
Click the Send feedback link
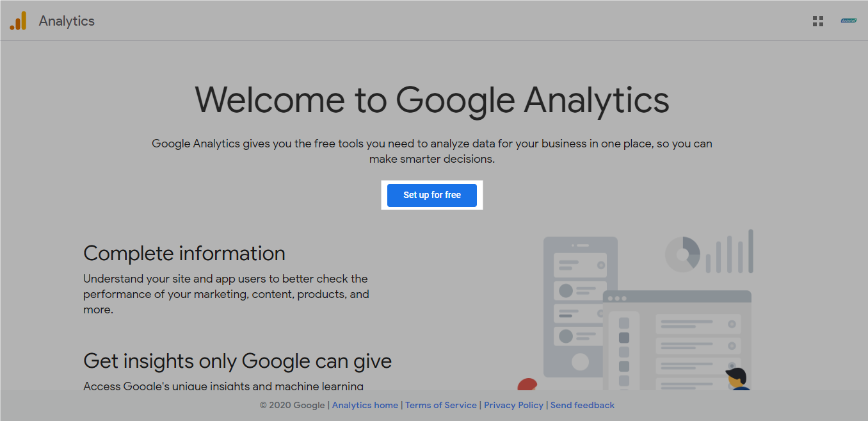[x=583, y=405]
